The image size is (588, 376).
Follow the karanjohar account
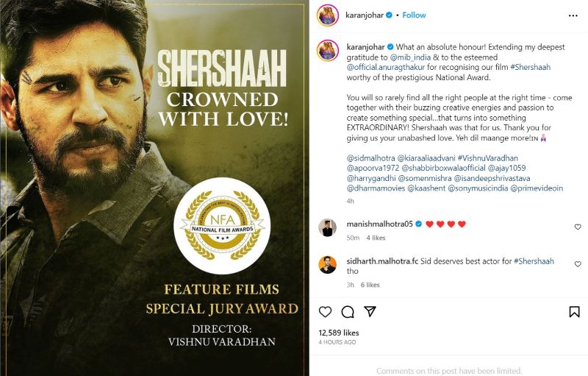pos(414,15)
